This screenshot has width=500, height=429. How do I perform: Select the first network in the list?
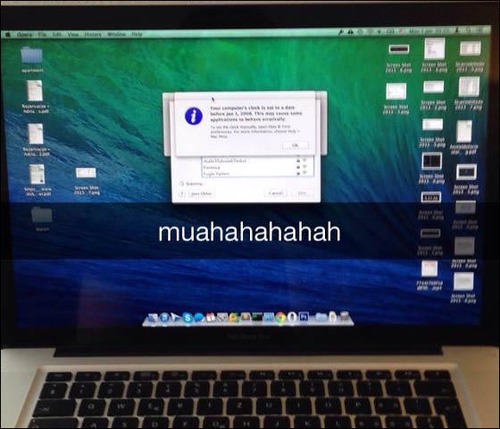point(257,161)
